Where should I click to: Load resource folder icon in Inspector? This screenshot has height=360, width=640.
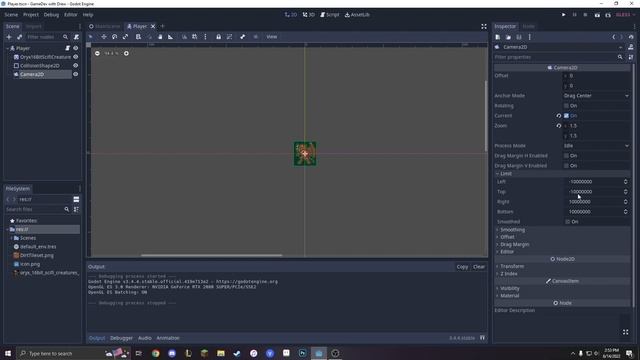click(x=508, y=37)
